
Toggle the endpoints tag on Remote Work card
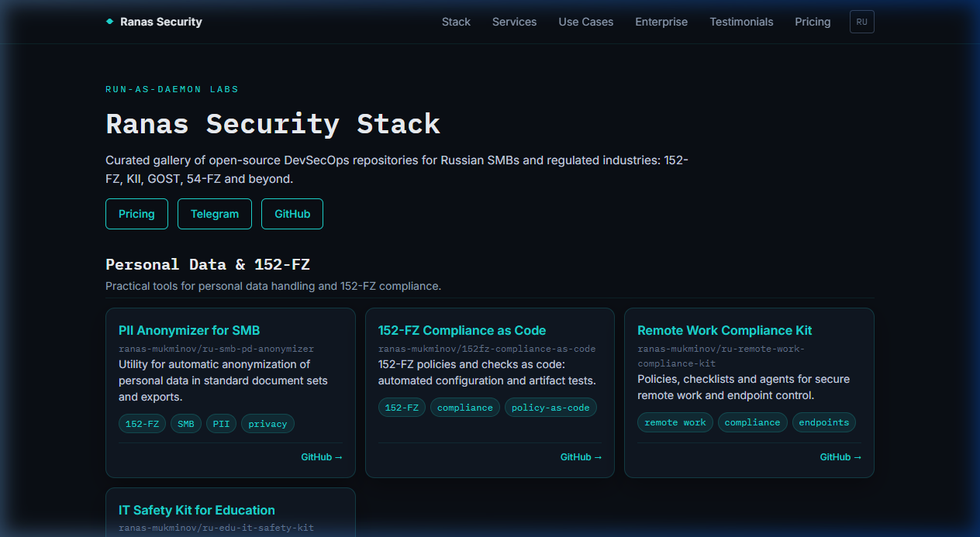[x=823, y=422]
